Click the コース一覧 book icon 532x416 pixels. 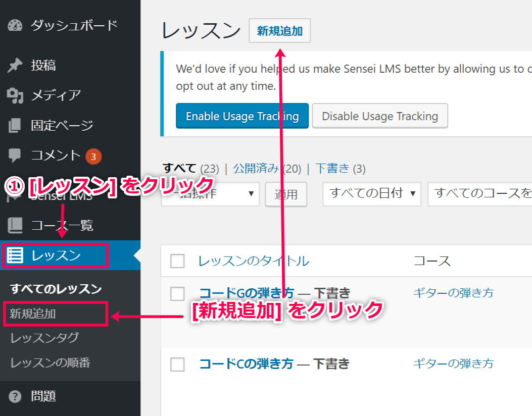pos(15,225)
